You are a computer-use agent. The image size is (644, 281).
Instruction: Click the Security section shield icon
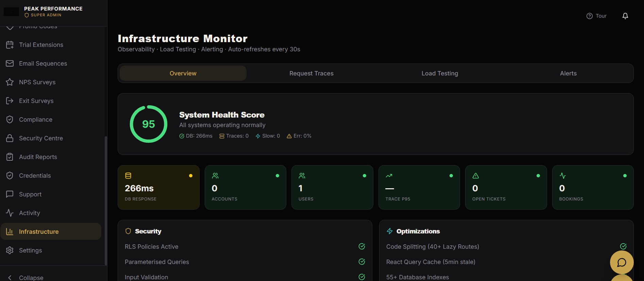[128, 231]
